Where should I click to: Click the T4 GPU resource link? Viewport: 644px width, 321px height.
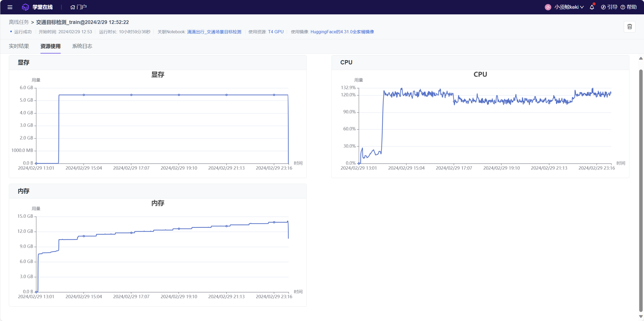pos(276,32)
